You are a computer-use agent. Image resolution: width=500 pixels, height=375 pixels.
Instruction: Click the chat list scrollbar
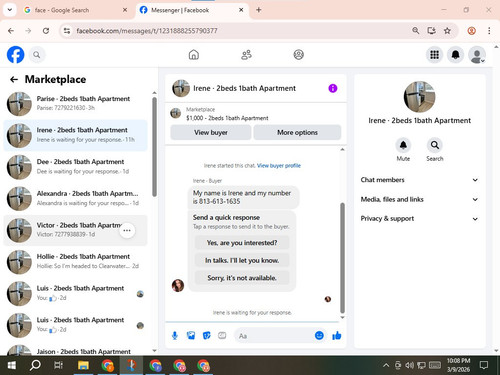154,147
